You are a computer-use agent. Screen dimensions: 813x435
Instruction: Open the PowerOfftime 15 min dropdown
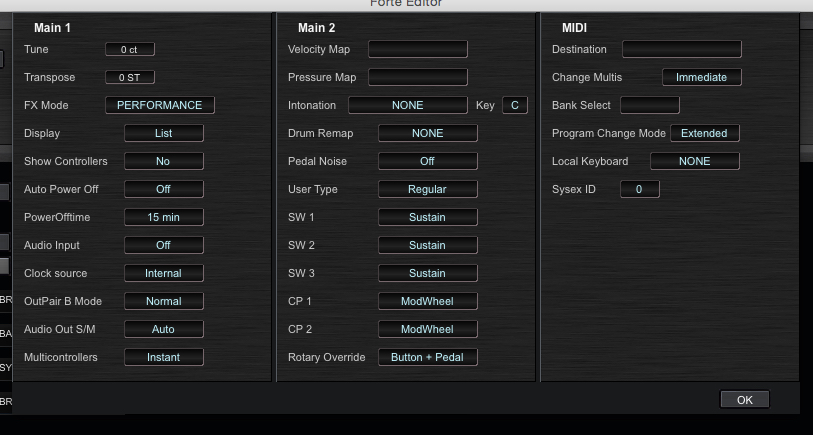[x=164, y=217]
